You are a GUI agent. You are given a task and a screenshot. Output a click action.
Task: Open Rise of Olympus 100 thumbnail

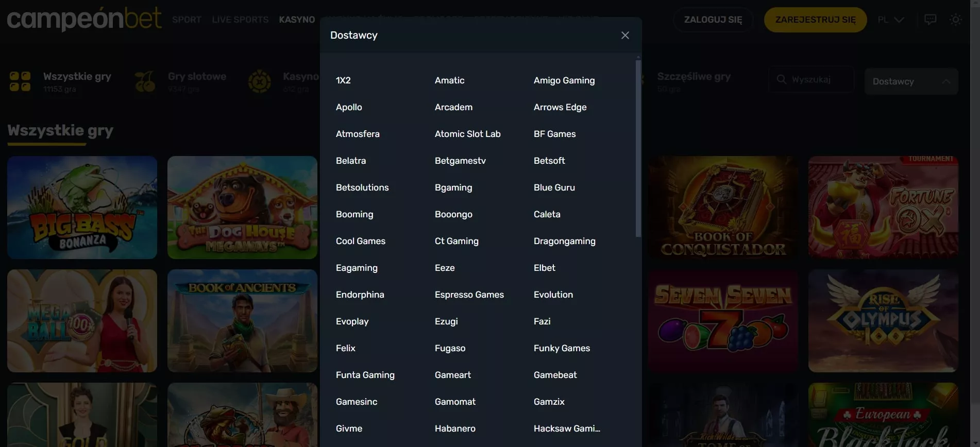click(883, 320)
